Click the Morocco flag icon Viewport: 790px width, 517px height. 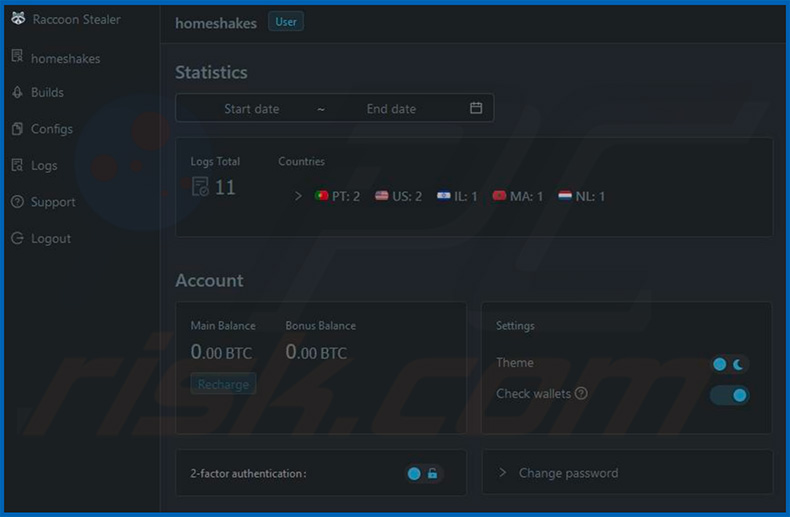point(499,196)
